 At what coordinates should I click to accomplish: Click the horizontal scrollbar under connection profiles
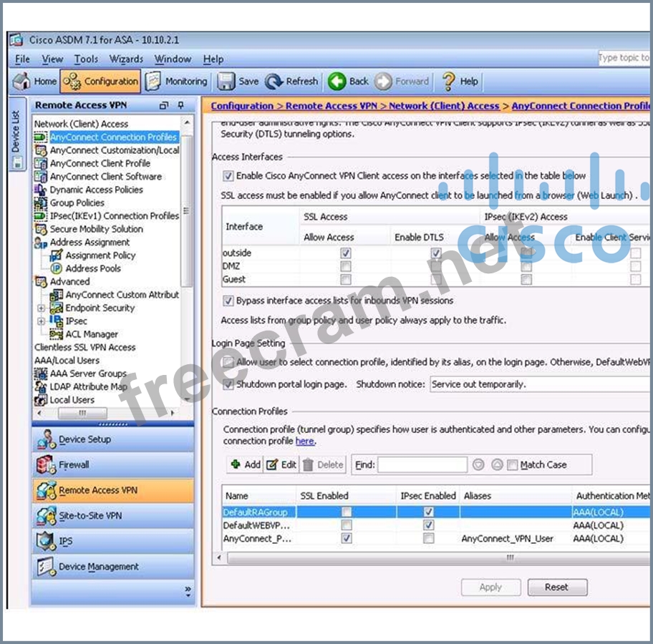click(430, 557)
